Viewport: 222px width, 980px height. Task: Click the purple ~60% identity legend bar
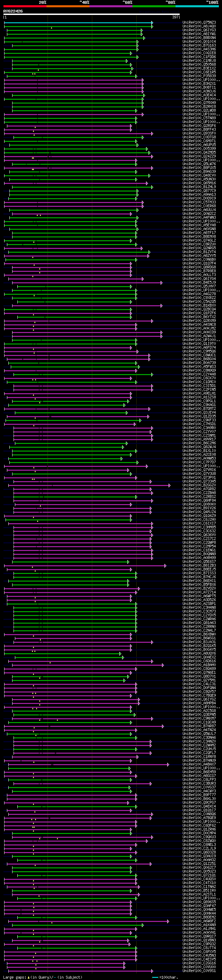(x=111, y=6)
